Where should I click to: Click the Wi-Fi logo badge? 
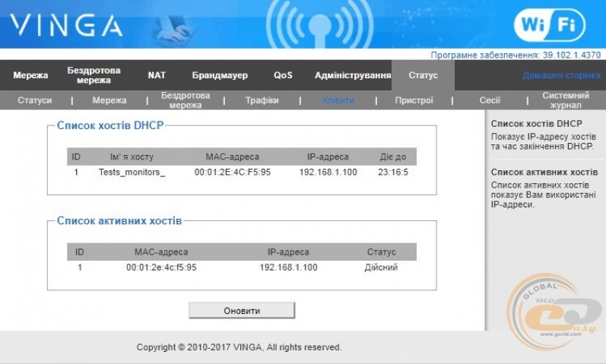550,25
